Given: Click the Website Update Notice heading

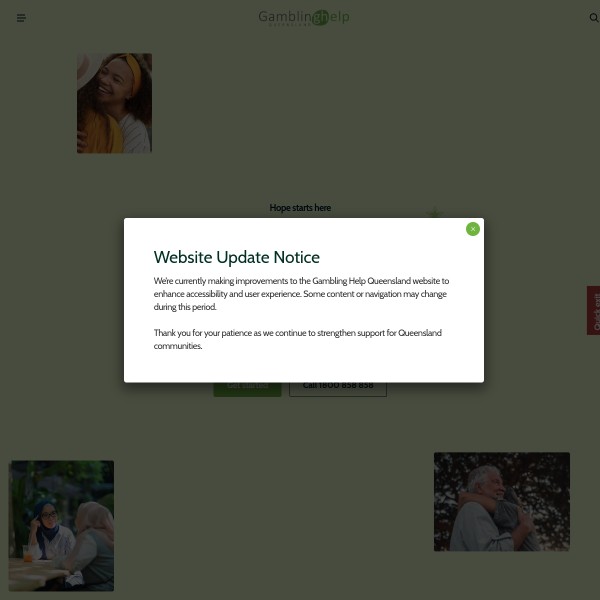Looking at the screenshot, I should coord(237,257).
